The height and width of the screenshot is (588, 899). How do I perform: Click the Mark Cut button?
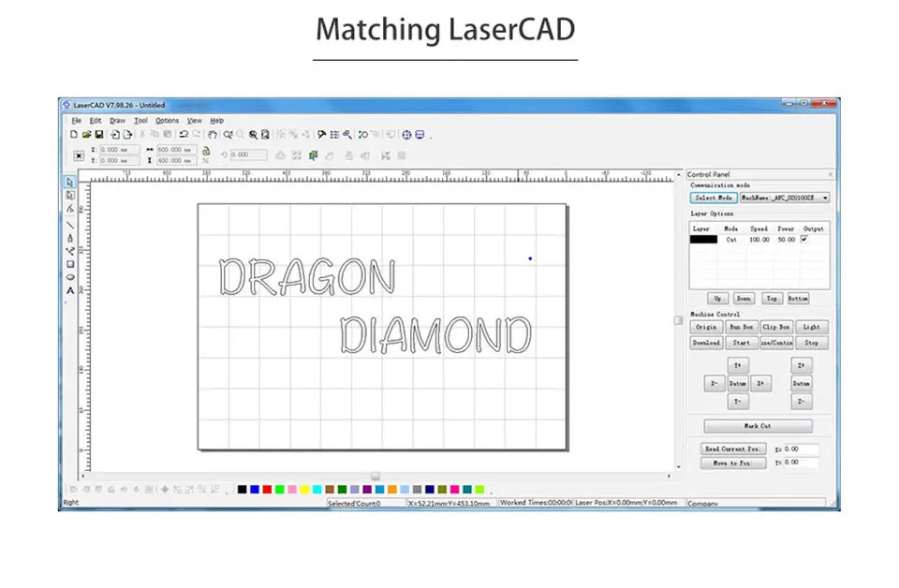coord(758,426)
